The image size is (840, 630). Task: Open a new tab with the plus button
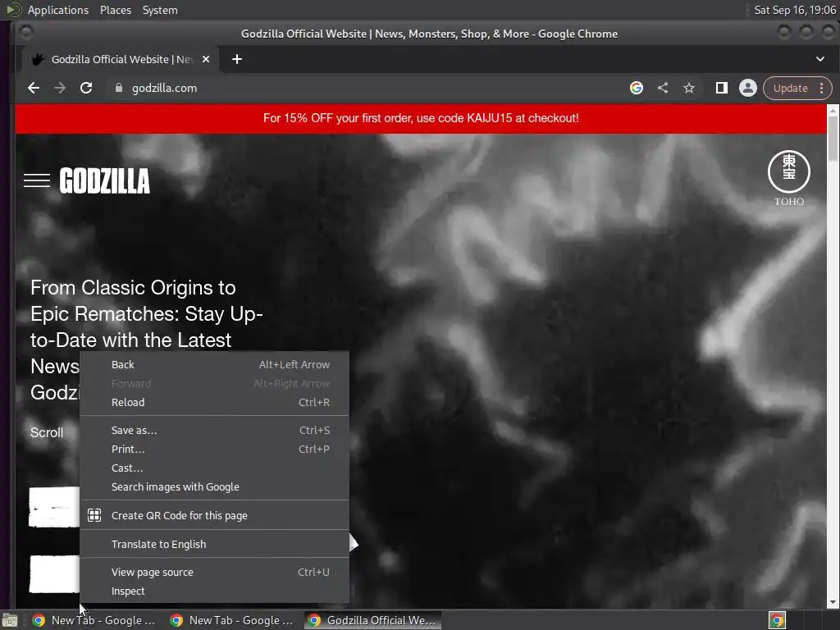pyautogui.click(x=237, y=59)
